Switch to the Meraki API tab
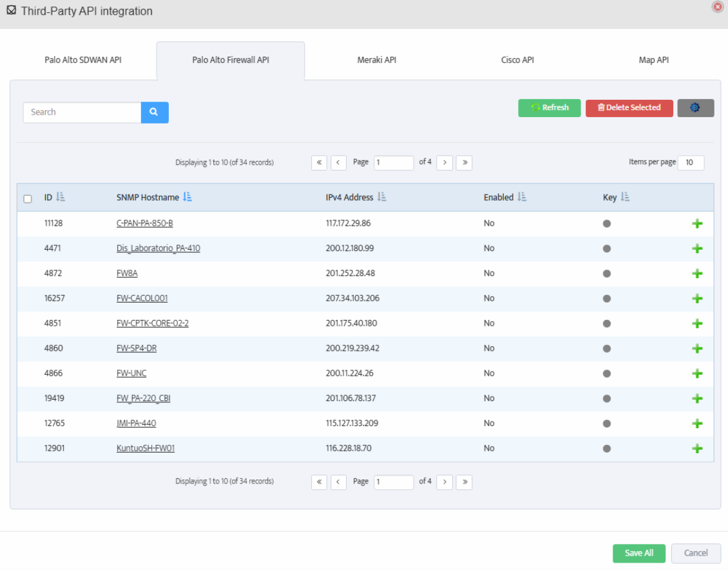Image resolution: width=728 pixels, height=571 pixels. click(376, 61)
